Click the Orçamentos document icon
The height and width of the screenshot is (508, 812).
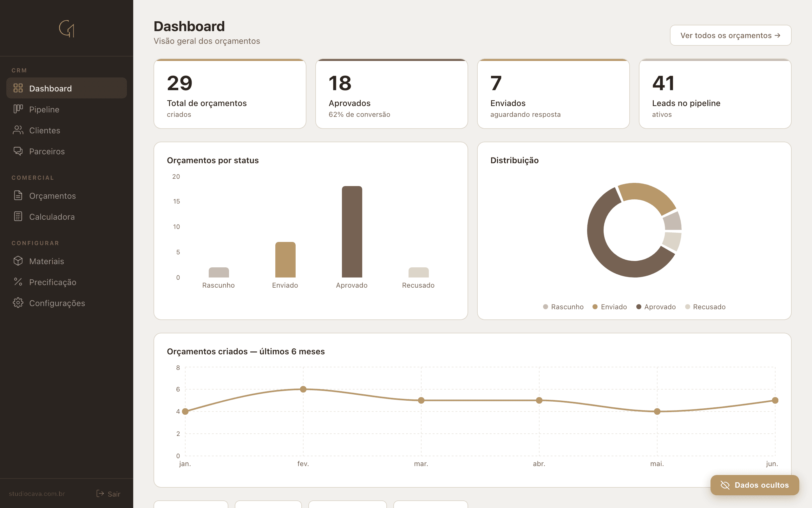18,196
